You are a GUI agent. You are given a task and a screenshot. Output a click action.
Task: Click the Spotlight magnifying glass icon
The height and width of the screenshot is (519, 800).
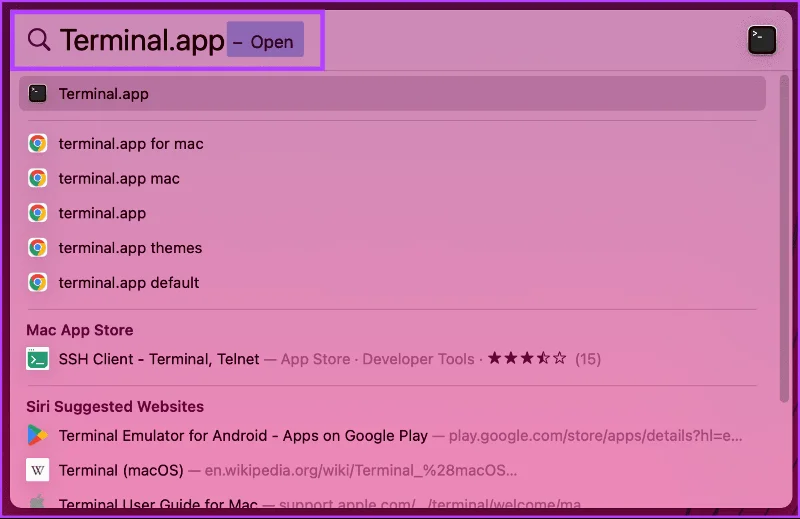coord(39,39)
